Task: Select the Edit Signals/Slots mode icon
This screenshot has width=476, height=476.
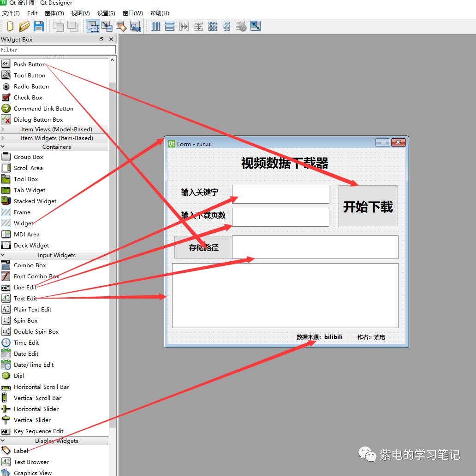Action: [107, 26]
